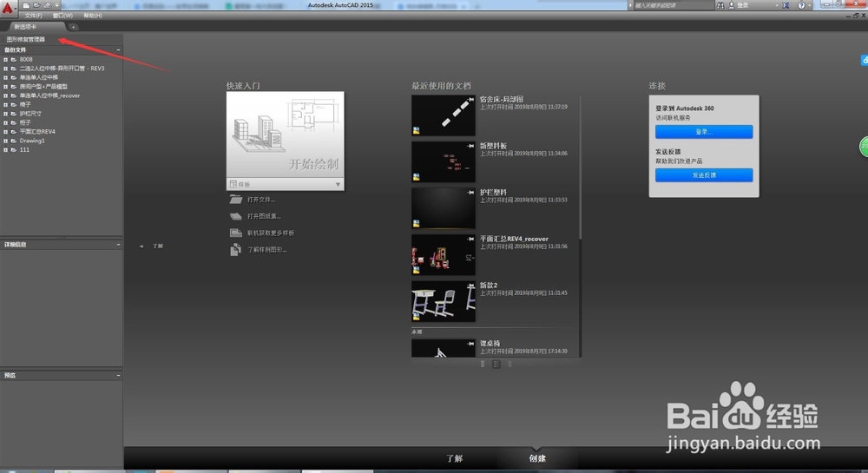
Task: Click the blue 登录 button for Autodesk 360
Action: [704, 132]
